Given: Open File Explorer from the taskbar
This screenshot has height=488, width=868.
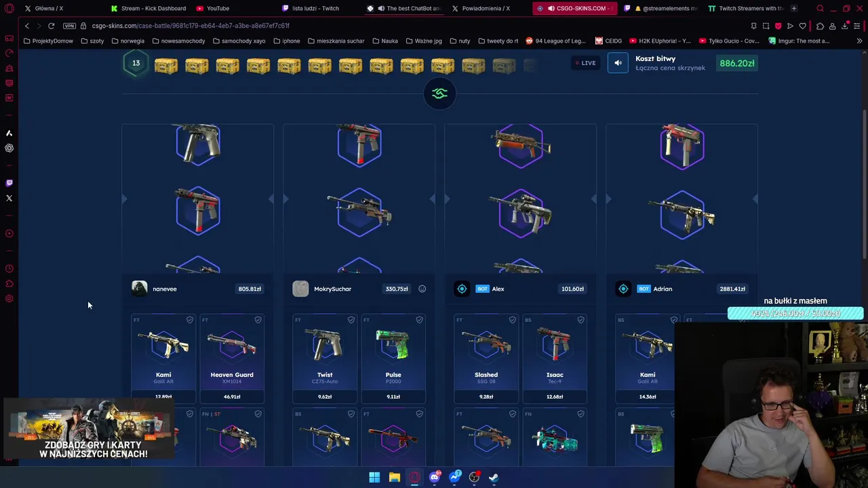Looking at the screenshot, I should point(394,477).
